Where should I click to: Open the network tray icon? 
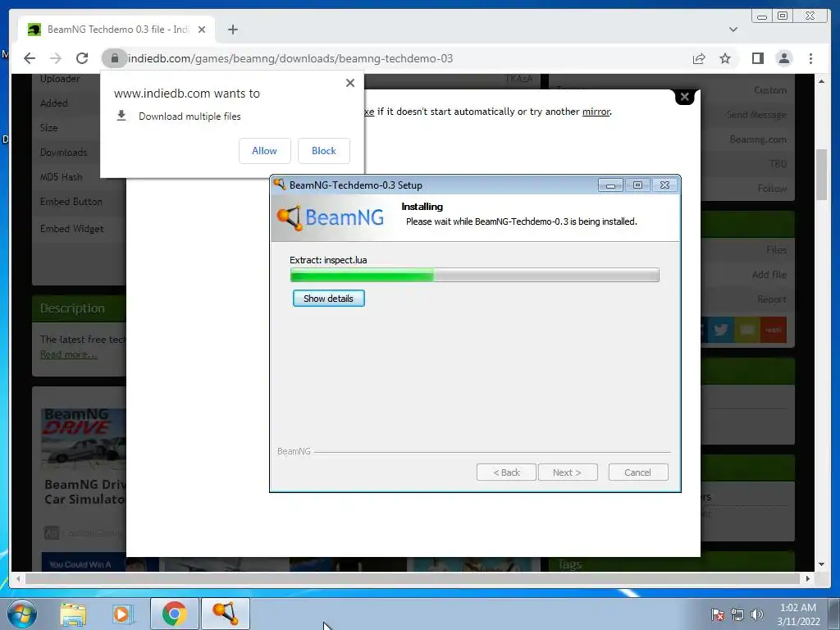tap(737, 614)
